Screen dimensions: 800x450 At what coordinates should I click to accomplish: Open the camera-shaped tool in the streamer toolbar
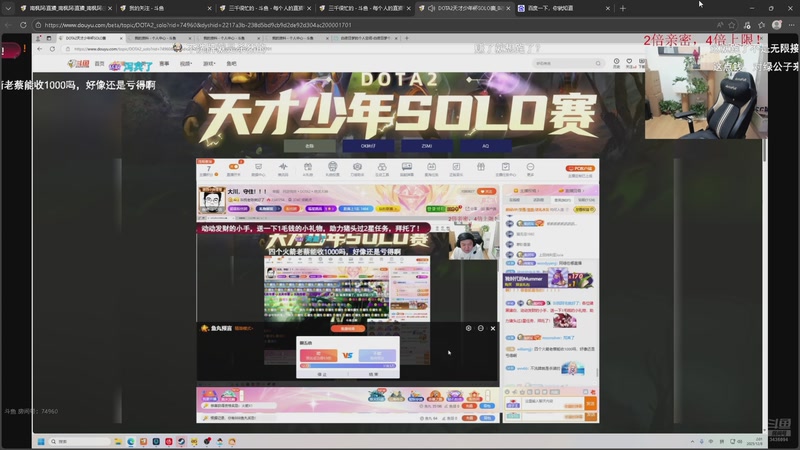click(357, 167)
